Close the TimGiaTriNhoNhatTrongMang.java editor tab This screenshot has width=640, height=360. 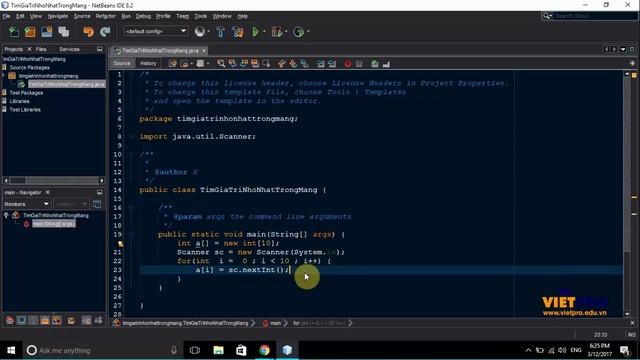coord(204,51)
